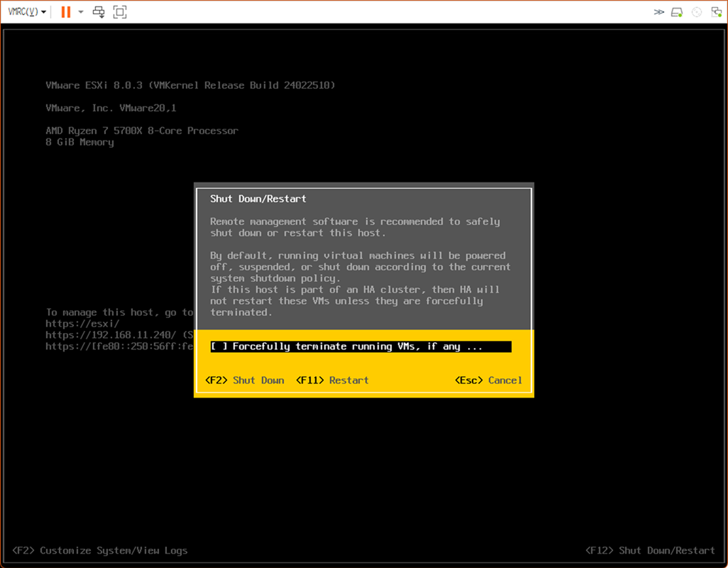The width and height of the screenshot is (728, 568).
Task: Enter full screen mode icon
Action: pyautogui.click(x=120, y=11)
